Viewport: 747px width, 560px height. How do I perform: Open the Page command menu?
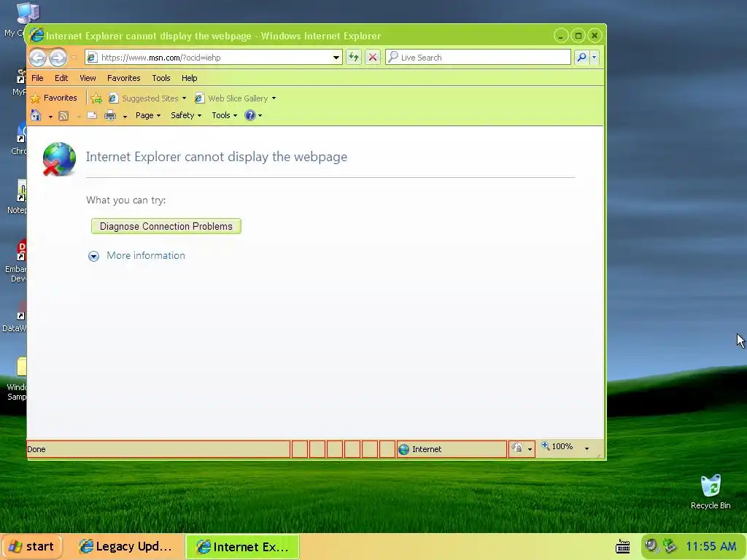click(147, 115)
